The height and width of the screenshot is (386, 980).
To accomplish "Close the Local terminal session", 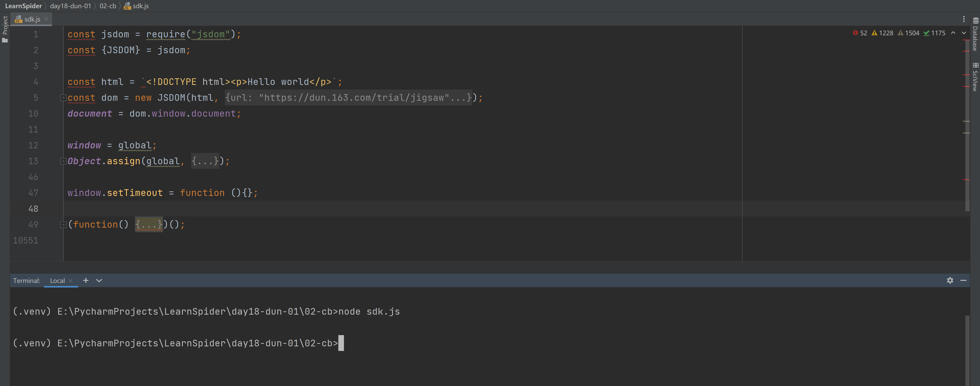I will tap(71, 281).
